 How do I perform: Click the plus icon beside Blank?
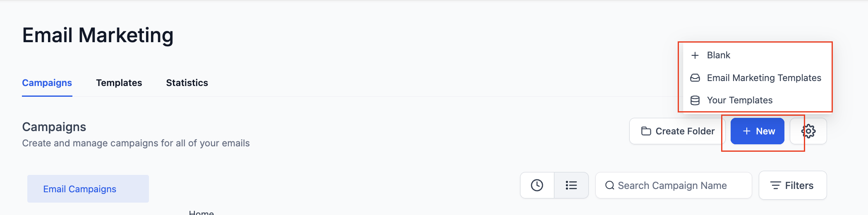695,55
